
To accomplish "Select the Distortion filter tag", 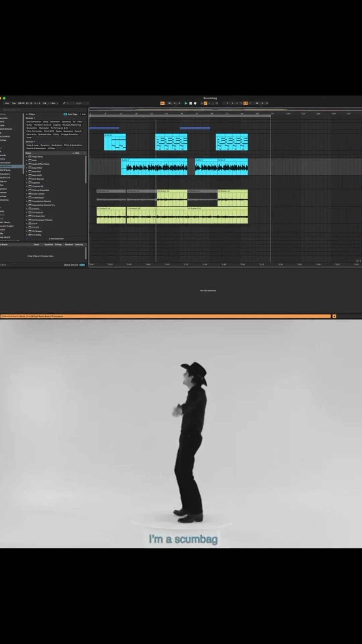I will tap(55, 122).
